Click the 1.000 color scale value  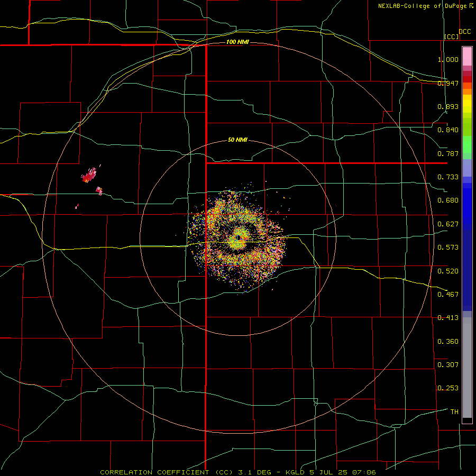pos(448,59)
